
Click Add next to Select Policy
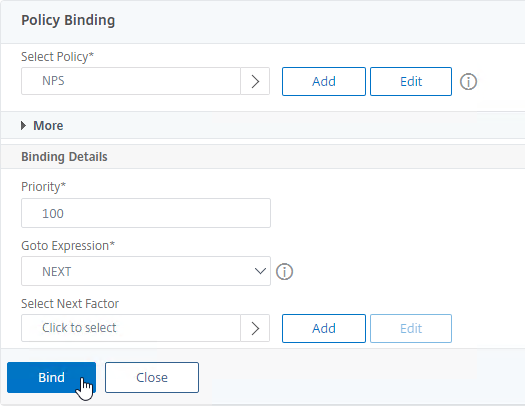tap(324, 82)
